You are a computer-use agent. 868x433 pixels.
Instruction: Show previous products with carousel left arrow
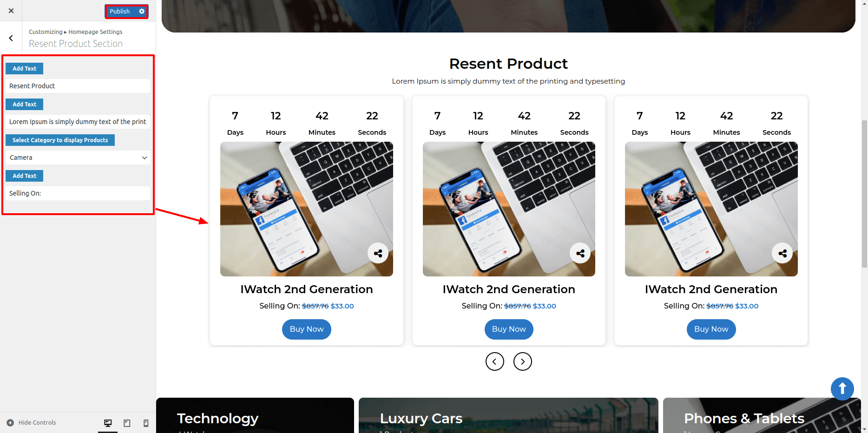click(x=495, y=361)
